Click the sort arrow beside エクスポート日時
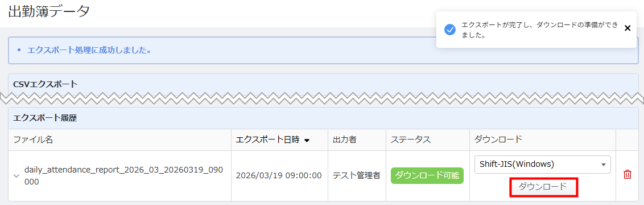644x205 pixels. click(307, 141)
